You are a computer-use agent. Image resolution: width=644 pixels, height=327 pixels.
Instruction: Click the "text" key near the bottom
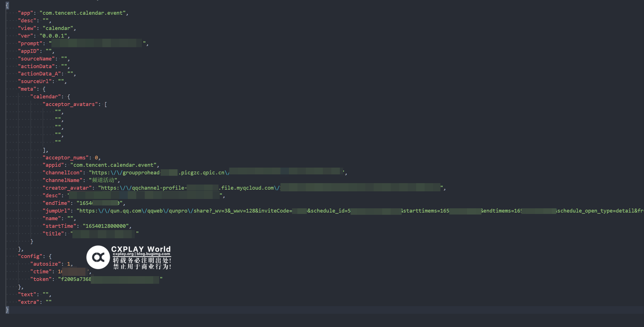[27, 294]
